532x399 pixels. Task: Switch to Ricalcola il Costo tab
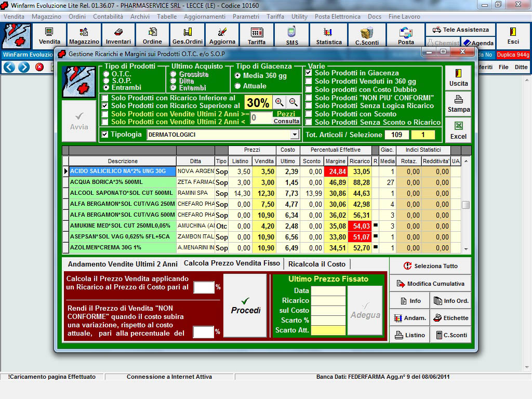[316, 264]
